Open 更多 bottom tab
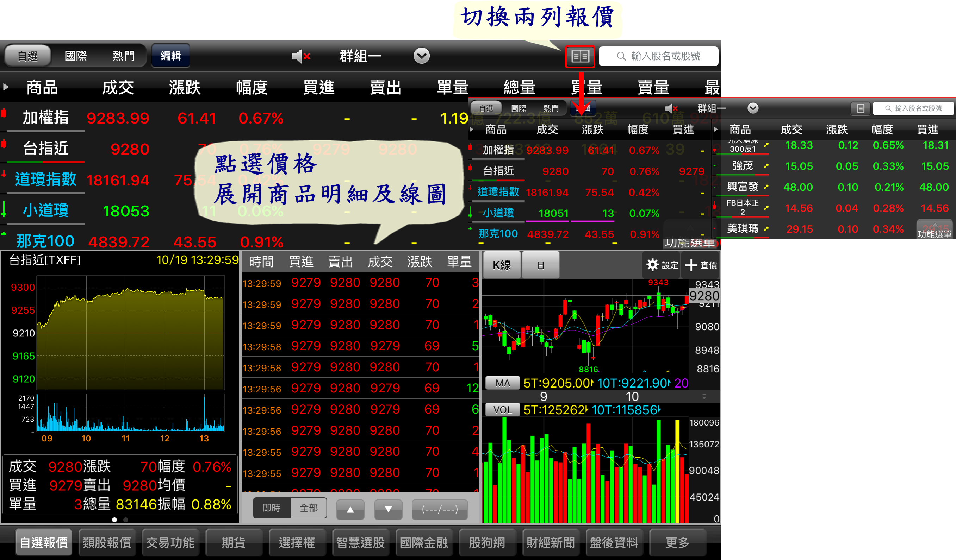 (x=677, y=543)
